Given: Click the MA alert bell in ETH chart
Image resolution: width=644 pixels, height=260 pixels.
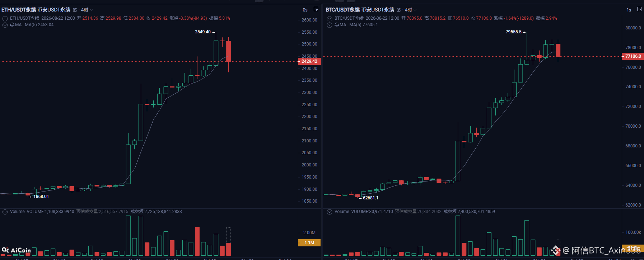Looking at the screenshot, I should click(x=12, y=25).
